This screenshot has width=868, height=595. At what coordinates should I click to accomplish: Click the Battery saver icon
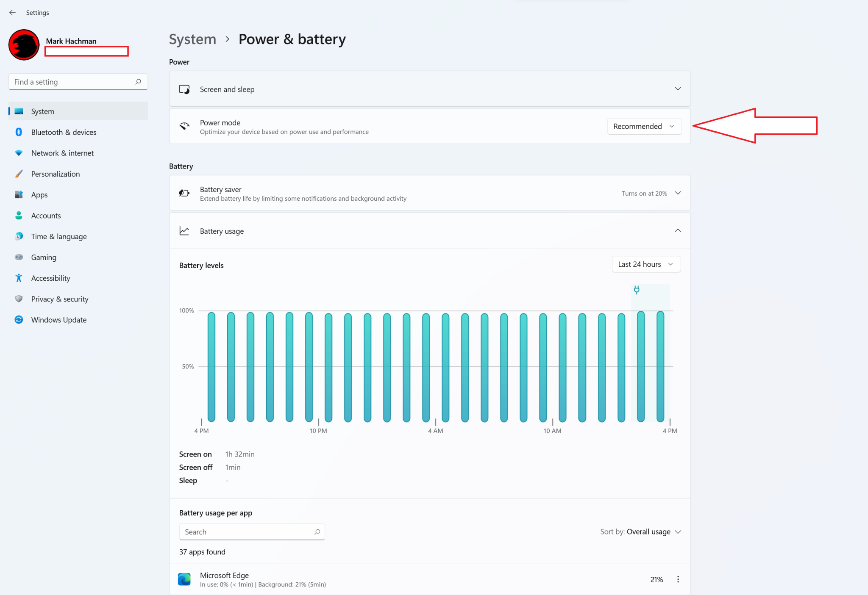tap(184, 193)
